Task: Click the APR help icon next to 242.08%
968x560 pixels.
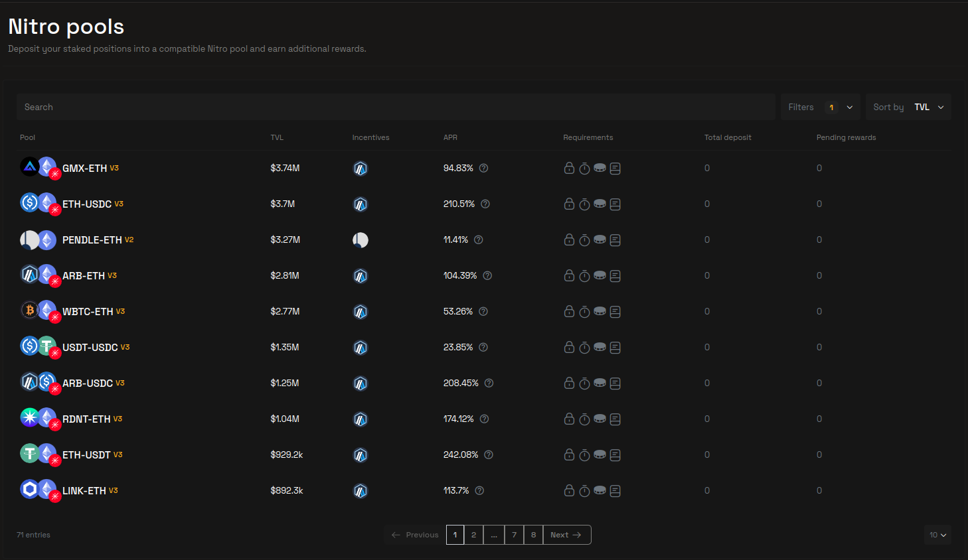Action: (489, 455)
